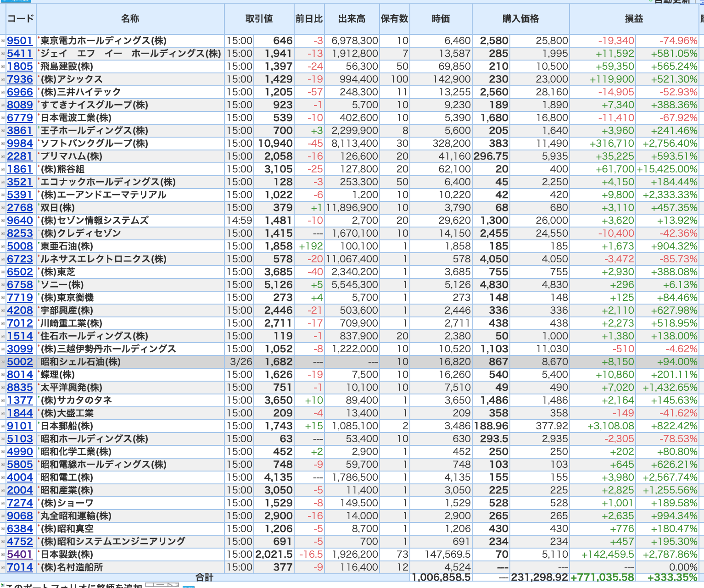Open stock code 7936 Asics link
Screen dimensions: 704x588
click(x=20, y=79)
